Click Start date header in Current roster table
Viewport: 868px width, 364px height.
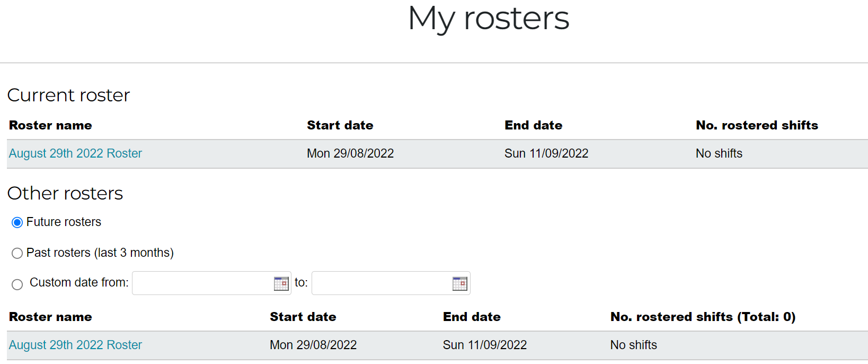point(340,125)
